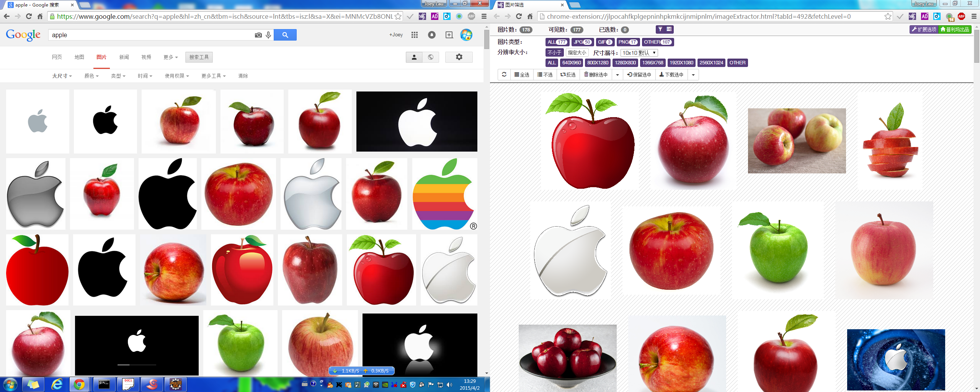Click the 下载选中 download button
This screenshot has width=980, height=392.
(x=671, y=75)
